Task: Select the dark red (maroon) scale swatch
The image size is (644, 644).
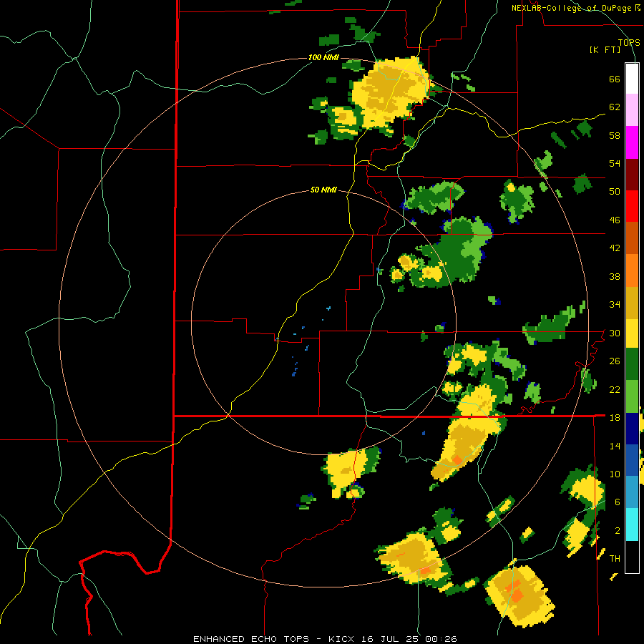Action: pos(632,175)
